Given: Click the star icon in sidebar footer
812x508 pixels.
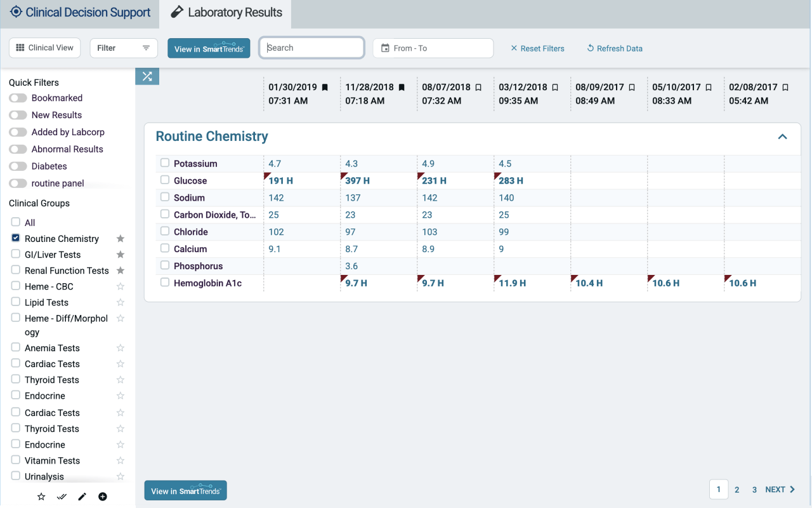Looking at the screenshot, I should [41, 497].
